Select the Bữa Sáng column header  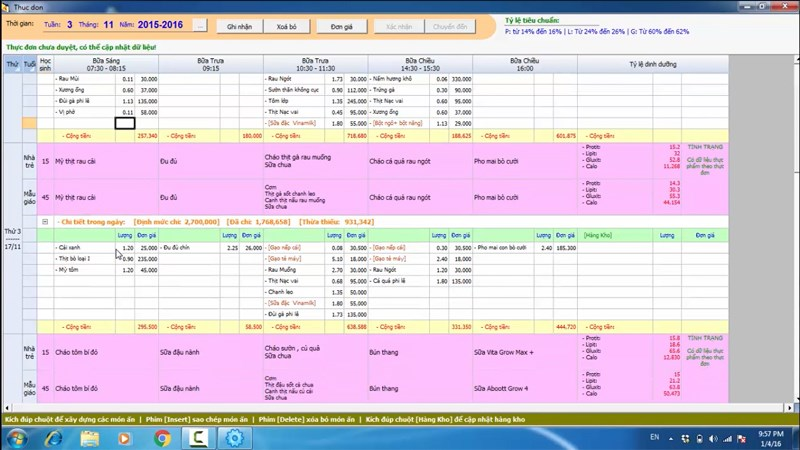[106, 64]
